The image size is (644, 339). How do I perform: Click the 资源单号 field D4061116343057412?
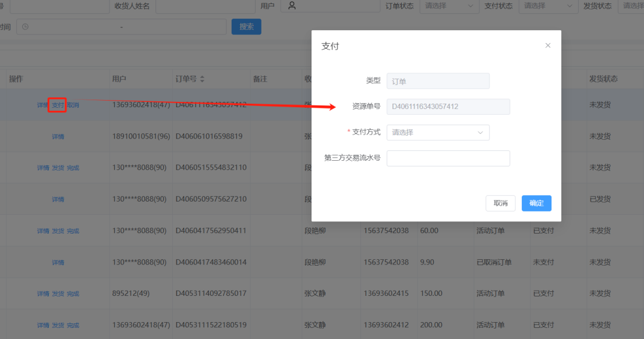click(448, 107)
